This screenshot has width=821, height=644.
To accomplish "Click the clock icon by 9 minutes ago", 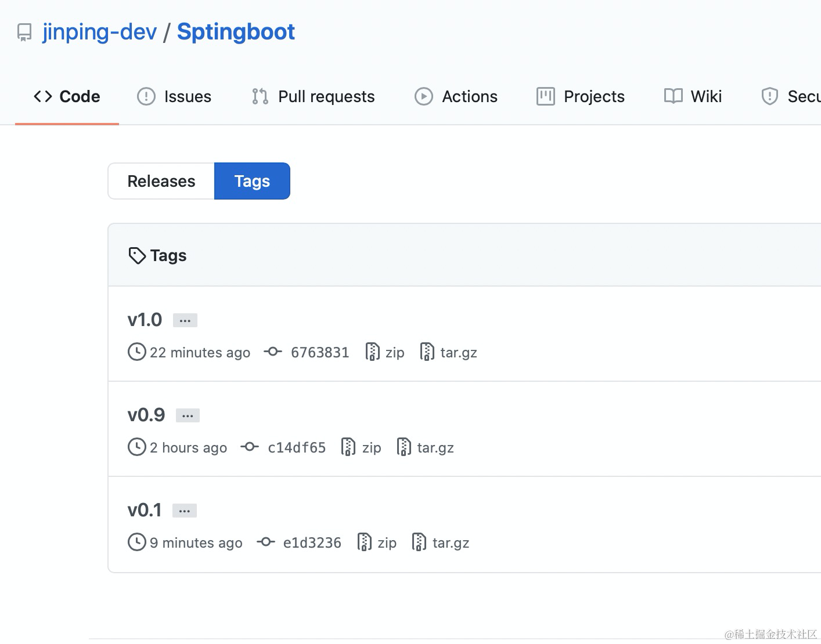I will (x=137, y=542).
